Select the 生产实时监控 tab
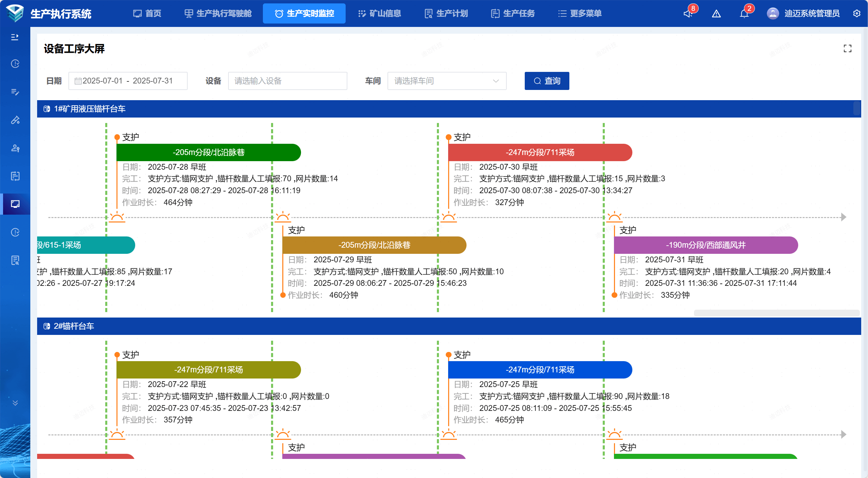The width and height of the screenshot is (868, 478). tap(304, 14)
